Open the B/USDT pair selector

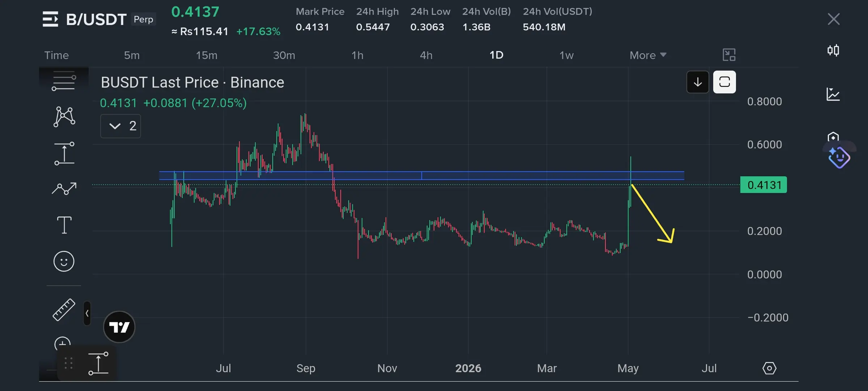(96, 19)
